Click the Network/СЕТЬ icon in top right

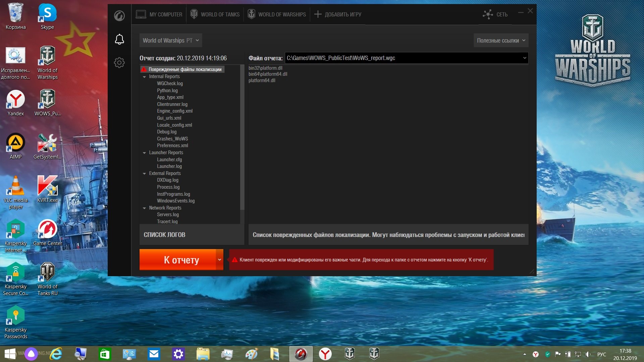pyautogui.click(x=487, y=14)
